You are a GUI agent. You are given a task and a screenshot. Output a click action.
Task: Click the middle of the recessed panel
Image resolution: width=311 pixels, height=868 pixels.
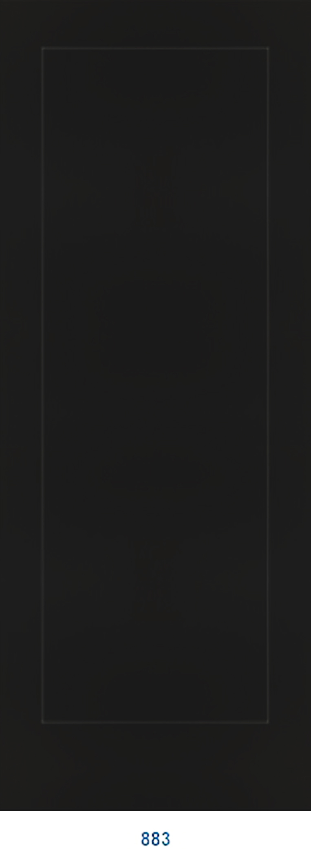[155, 385]
